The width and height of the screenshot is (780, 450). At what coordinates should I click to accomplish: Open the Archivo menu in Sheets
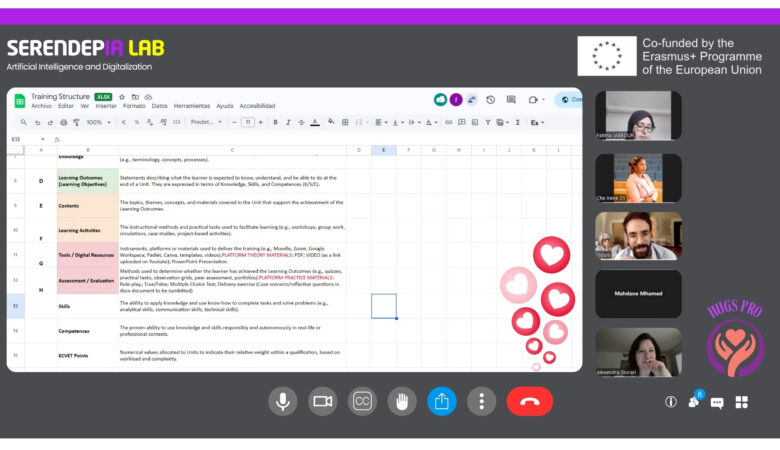41,106
